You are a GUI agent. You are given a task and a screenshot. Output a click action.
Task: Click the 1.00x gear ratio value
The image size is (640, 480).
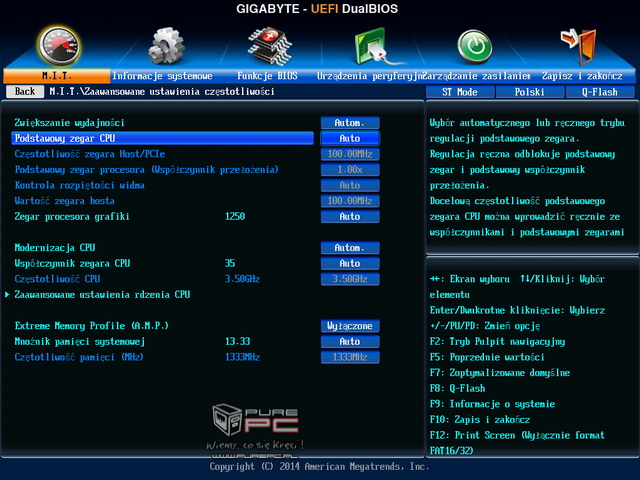350,170
